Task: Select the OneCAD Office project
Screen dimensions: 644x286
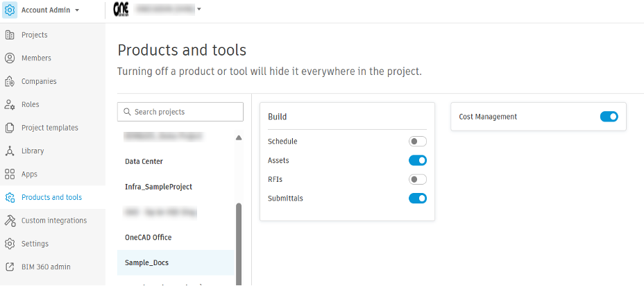Action: click(x=149, y=237)
